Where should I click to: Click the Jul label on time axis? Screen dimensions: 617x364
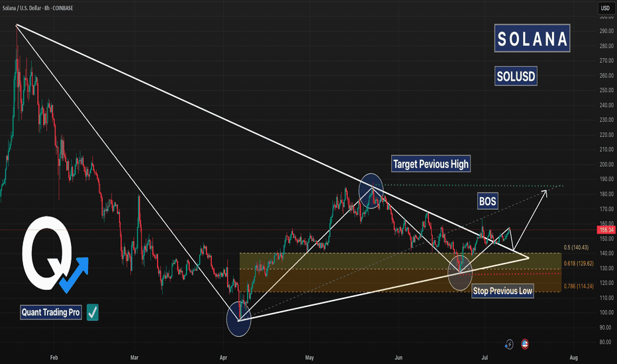(485, 357)
